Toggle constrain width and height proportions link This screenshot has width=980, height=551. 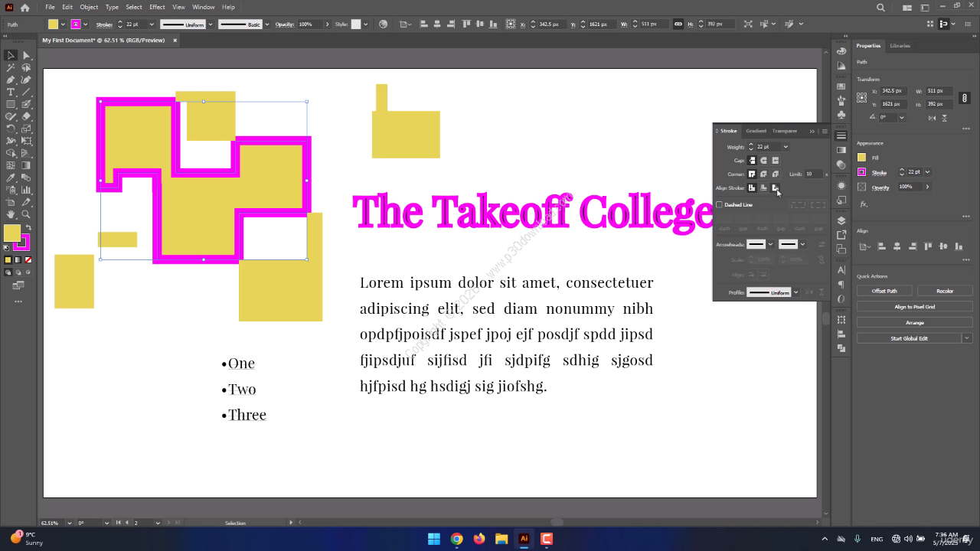pos(965,98)
